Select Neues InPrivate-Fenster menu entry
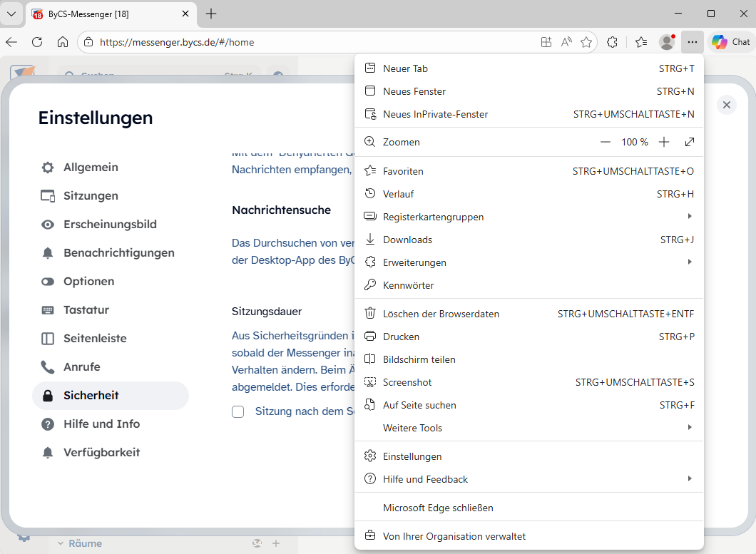The image size is (756, 554). coord(435,114)
